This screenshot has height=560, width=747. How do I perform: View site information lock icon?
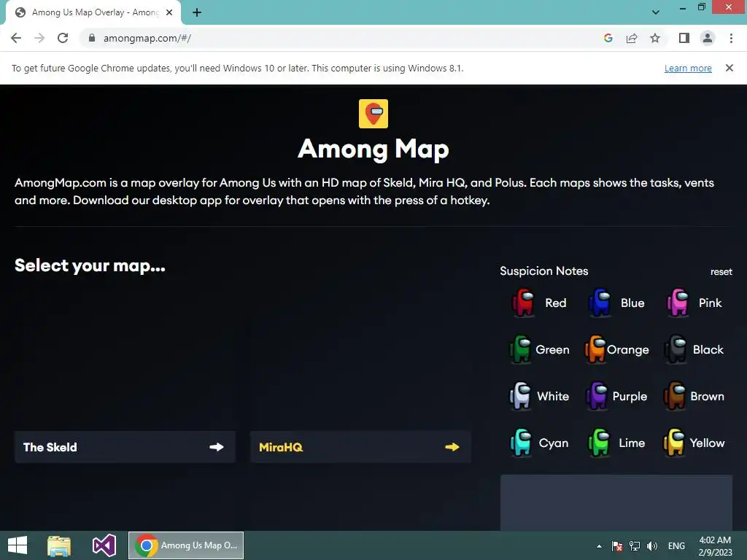click(x=92, y=38)
